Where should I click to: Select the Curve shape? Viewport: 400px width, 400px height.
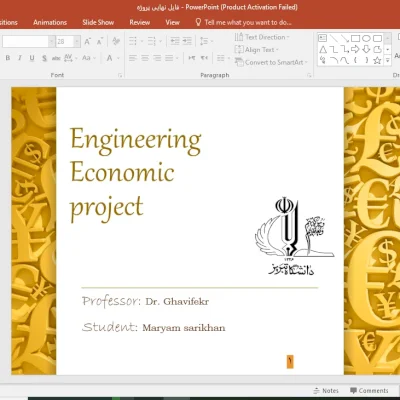pos(345,60)
